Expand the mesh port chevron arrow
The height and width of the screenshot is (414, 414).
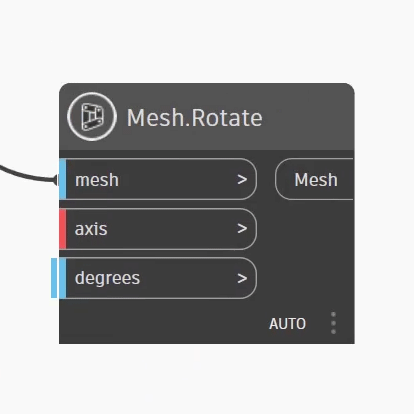tap(242, 180)
